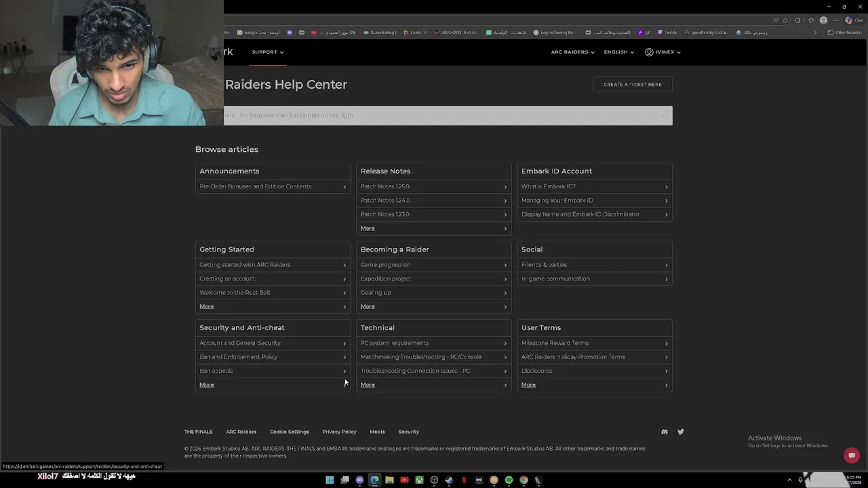
Task: Click chevron beside What is Embark ID?
Action: (x=666, y=186)
